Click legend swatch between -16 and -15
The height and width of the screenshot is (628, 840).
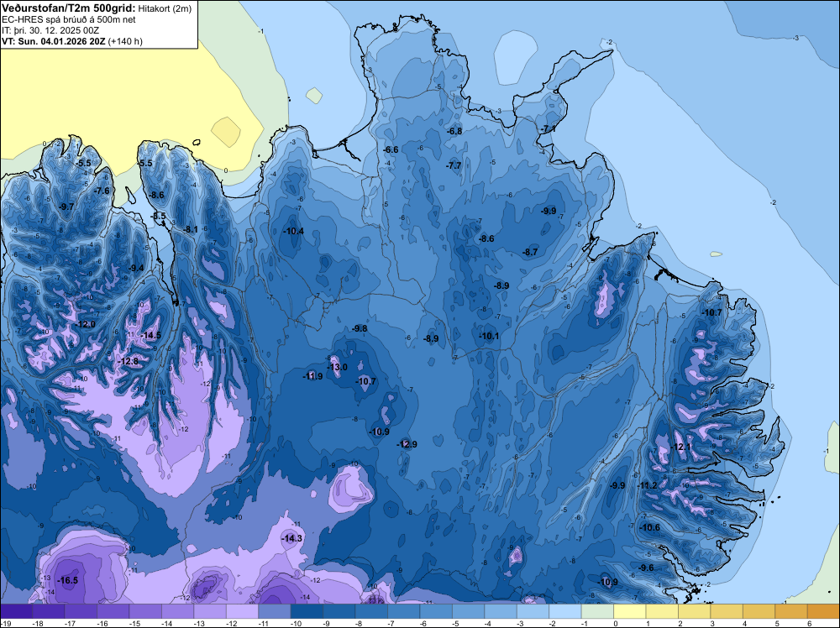click(x=113, y=611)
